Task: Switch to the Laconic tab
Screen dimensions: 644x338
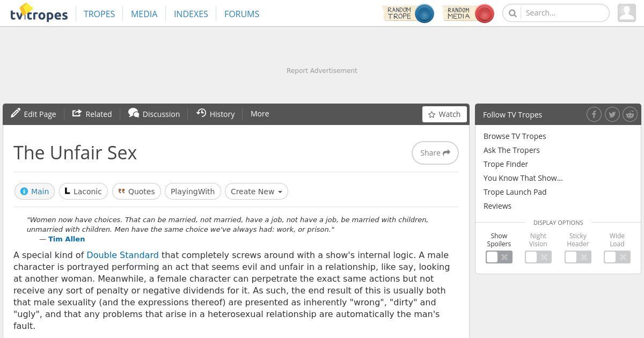Action: 83,192
